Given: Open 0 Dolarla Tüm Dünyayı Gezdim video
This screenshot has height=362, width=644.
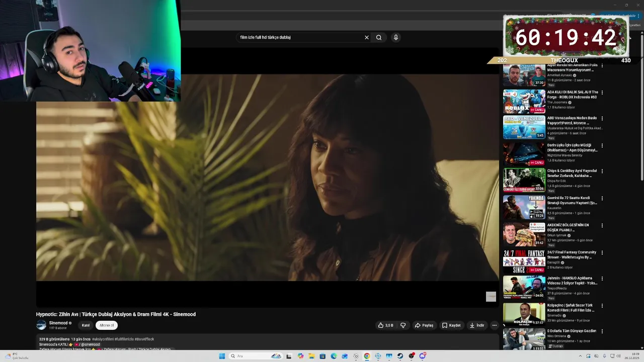Looking at the screenshot, I should [572, 331].
